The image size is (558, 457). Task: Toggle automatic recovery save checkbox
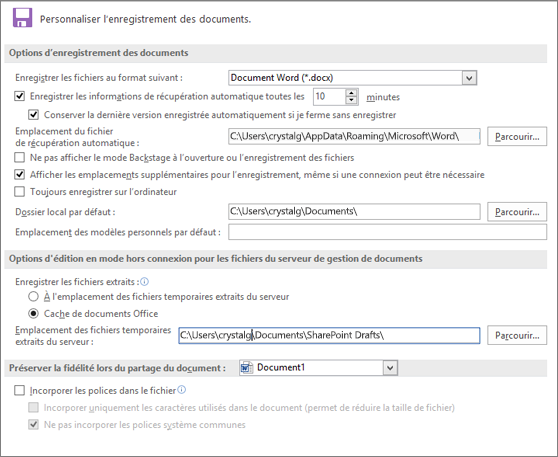coord(20,96)
